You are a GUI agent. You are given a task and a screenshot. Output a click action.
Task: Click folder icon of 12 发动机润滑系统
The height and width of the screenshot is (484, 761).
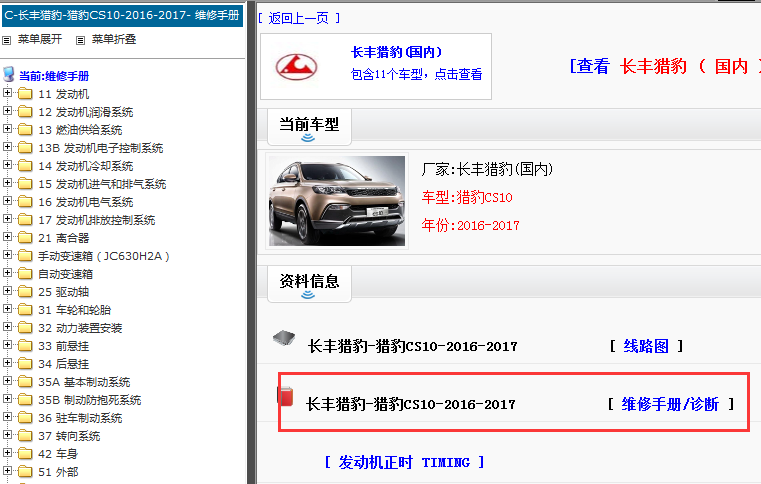click(x=25, y=112)
